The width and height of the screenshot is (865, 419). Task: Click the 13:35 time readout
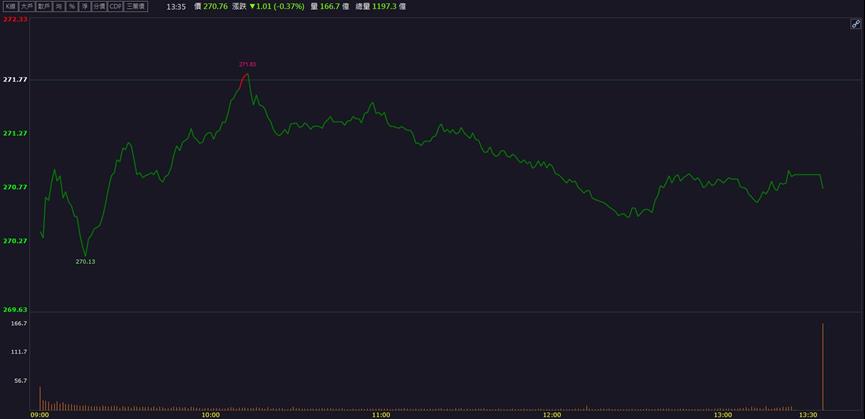pos(176,7)
